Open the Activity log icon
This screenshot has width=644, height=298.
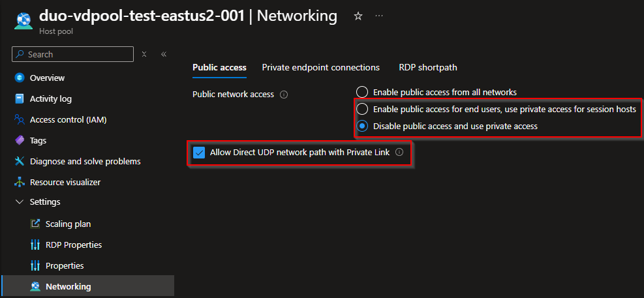point(19,98)
